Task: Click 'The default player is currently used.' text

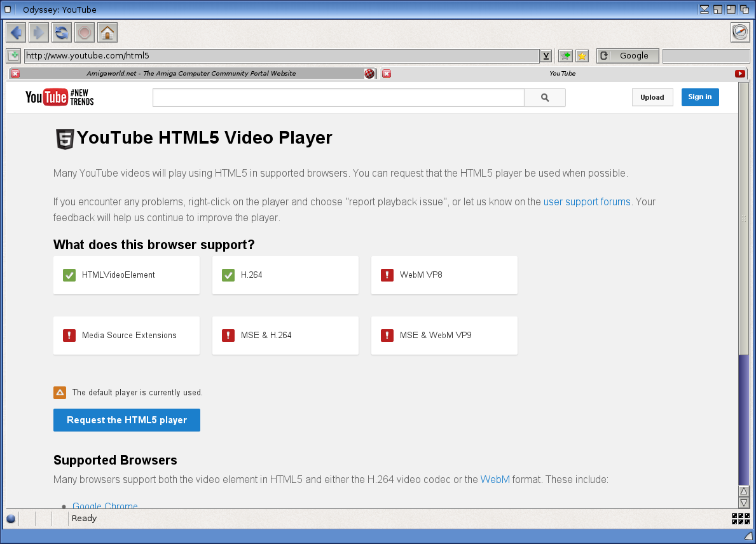Action: tap(137, 393)
